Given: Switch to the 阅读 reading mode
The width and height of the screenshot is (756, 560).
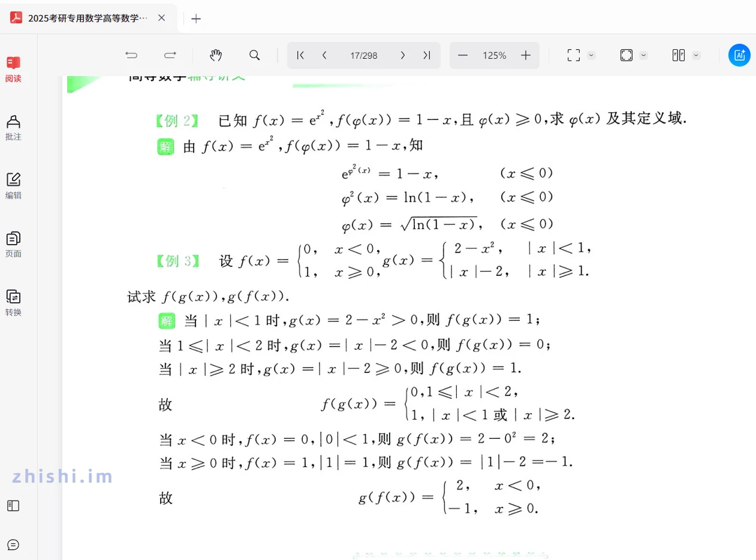Looking at the screenshot, I should 13,69.
